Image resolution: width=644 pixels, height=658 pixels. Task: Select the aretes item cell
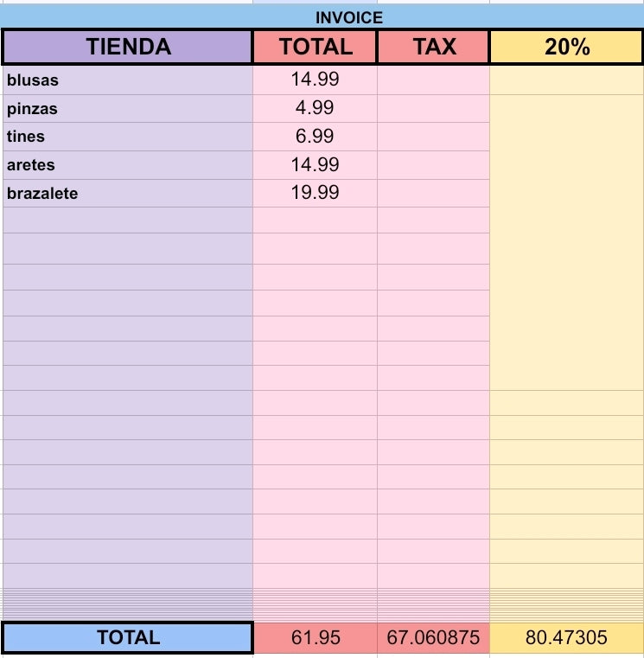coord(128,165)
